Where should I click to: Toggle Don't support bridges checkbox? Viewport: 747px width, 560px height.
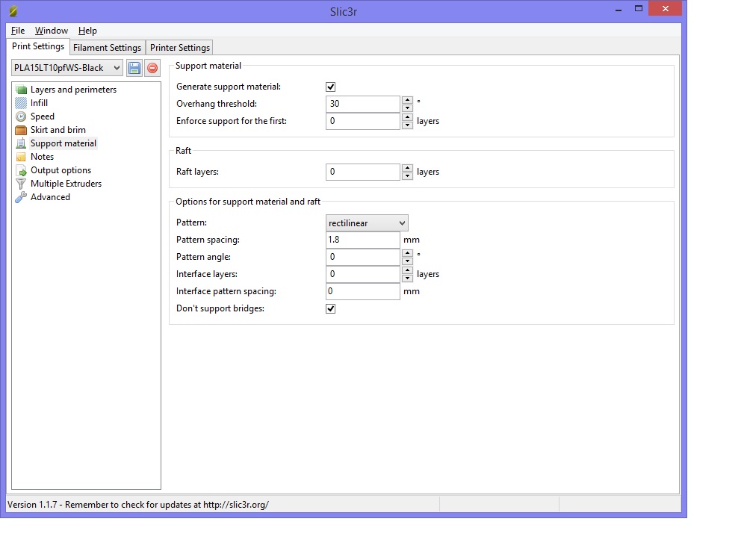pos(331,309)
